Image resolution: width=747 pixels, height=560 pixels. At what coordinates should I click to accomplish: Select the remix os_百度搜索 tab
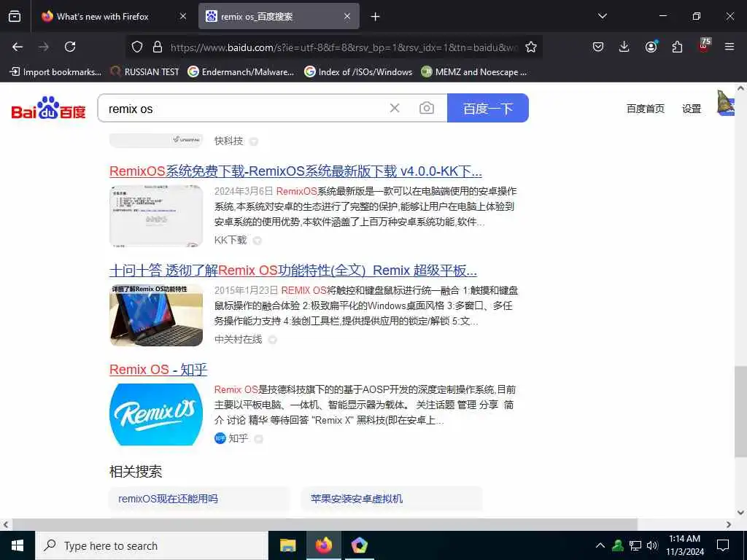point(279,17)
